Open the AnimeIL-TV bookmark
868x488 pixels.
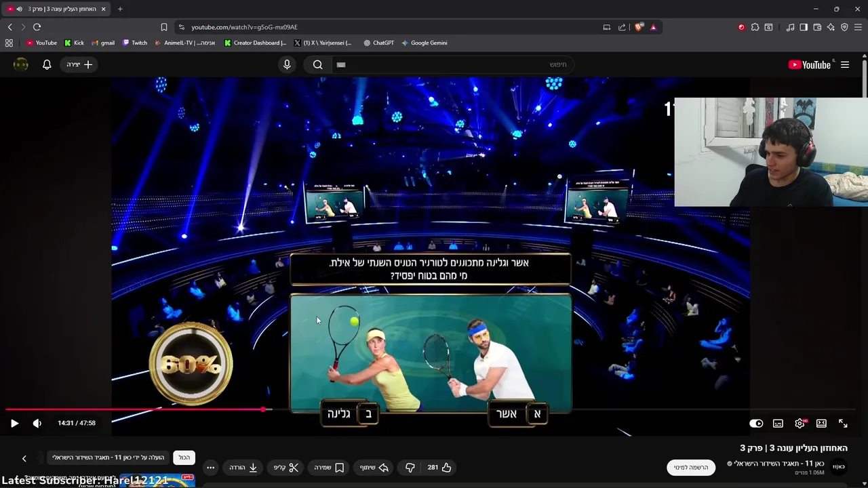point(184,43)
